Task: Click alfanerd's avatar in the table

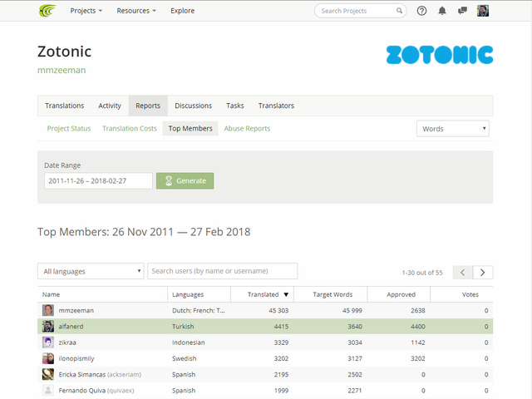Action: coord(48,327)
